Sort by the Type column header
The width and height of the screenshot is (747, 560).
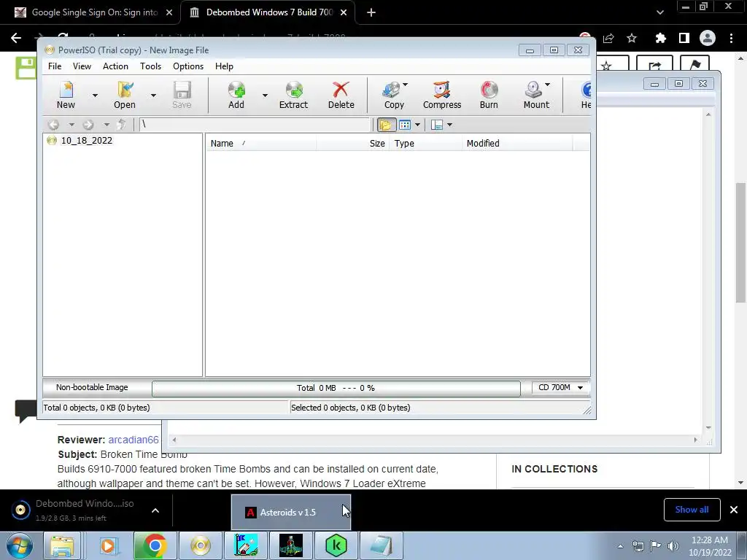pos(425,144)
